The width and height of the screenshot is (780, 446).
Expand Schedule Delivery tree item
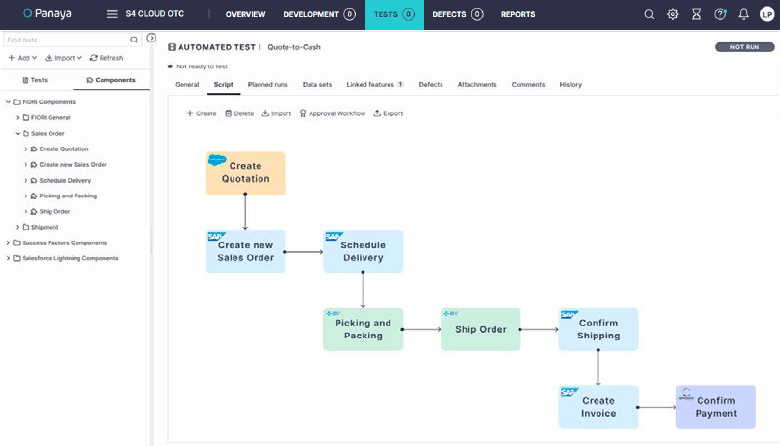pyautogui.click(x=26, y=180)
